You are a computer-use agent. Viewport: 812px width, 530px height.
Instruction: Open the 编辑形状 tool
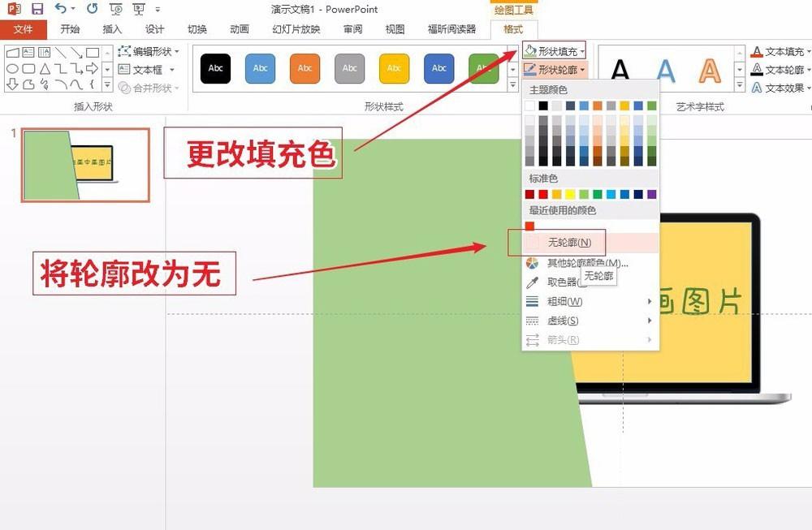click(145, 50)
